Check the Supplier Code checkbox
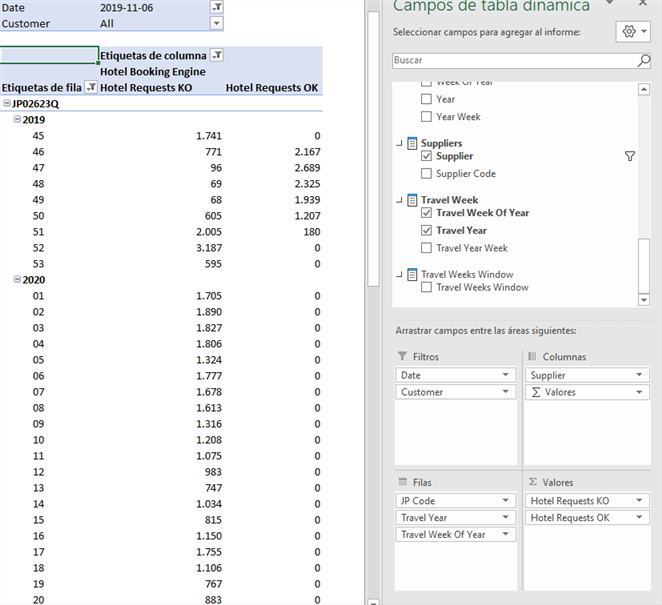The height and width of the screenshot is (605, 662). (x=427, y=174)
